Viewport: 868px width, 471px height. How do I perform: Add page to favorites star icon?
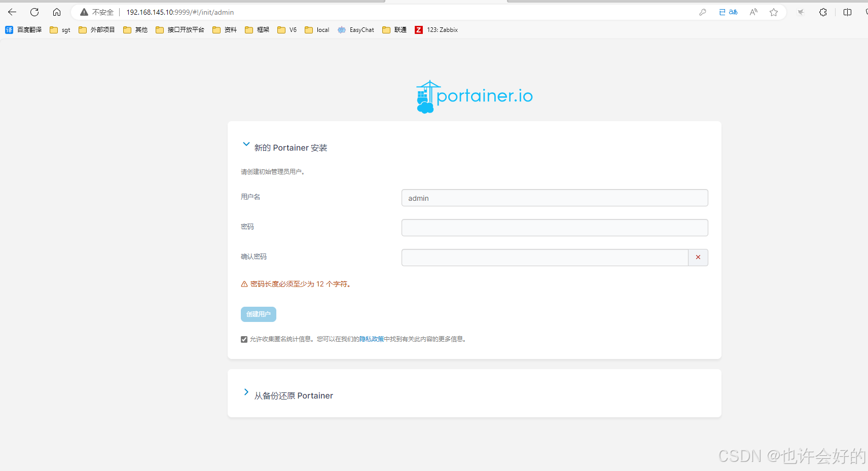click(774, 12)
